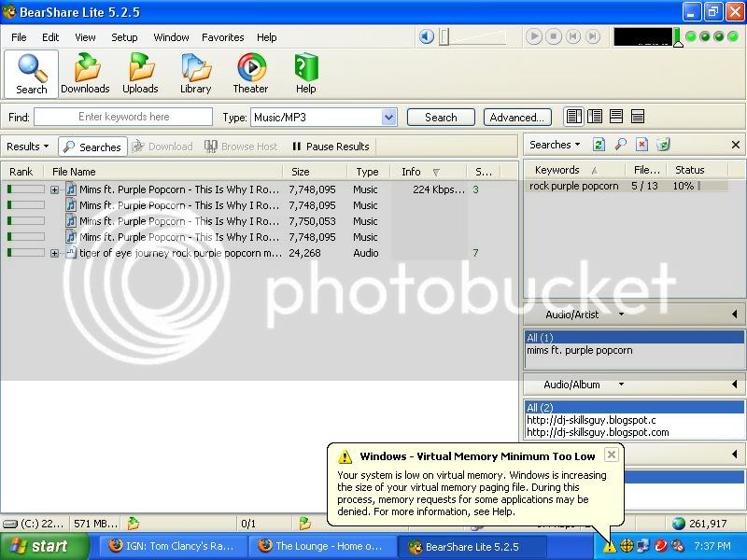This screenshot has width=747, height=560.
Task: Select the second results layout icon
Action: [595, 116]
